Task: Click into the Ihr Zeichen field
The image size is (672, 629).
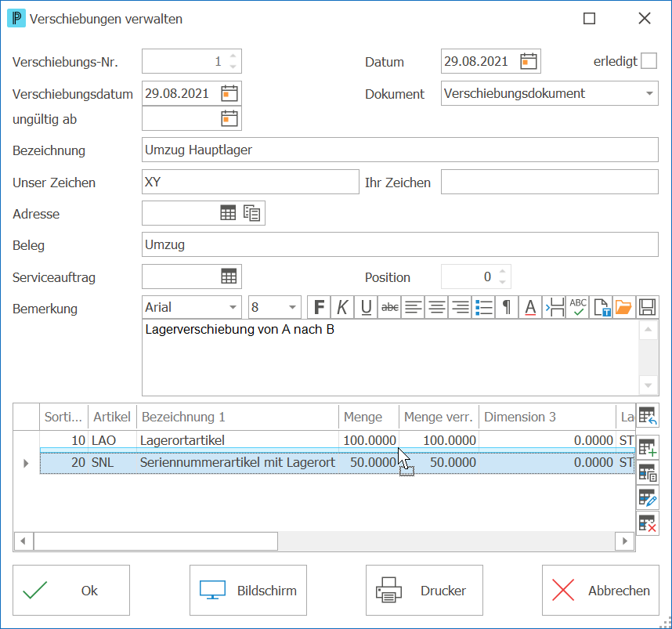Action: [550, 182]
